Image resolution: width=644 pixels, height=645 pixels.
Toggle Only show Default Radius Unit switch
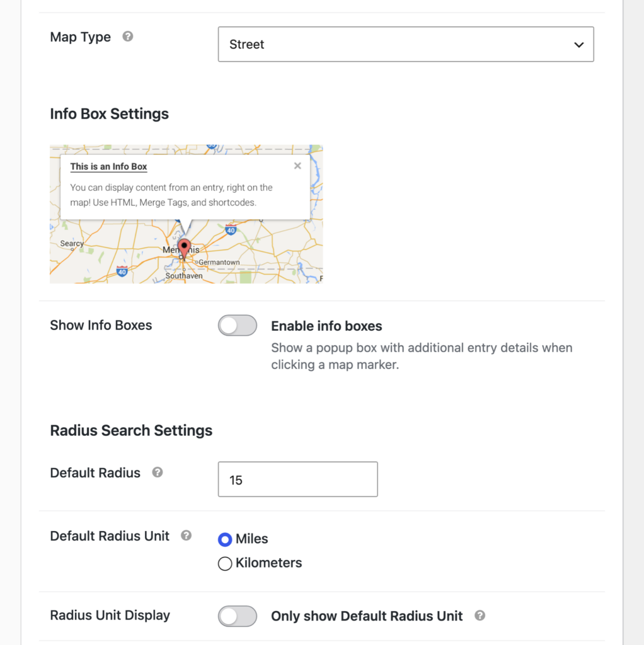click(238, 616)
